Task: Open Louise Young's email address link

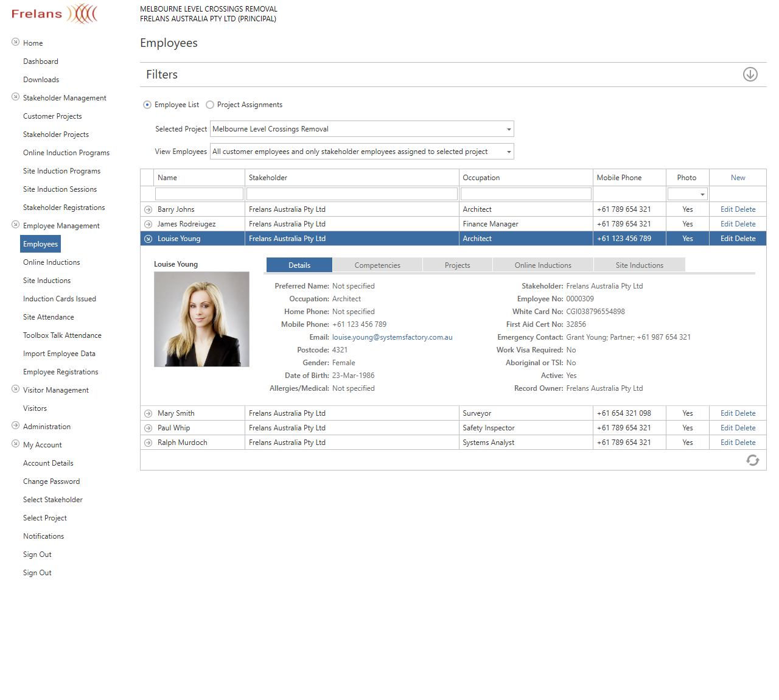Action: tap(392, 337)
